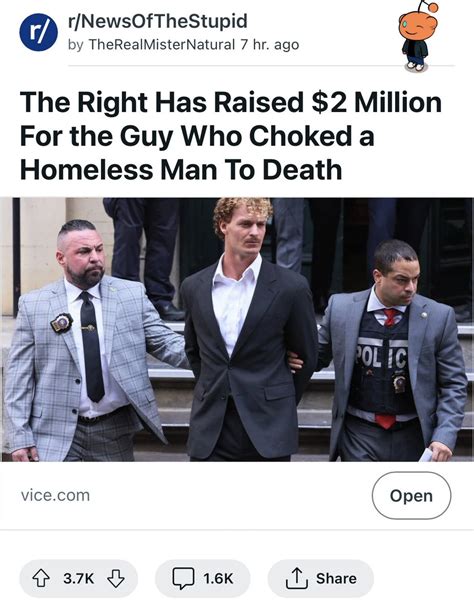This screenshot has width=474, height=614.
Task: Tap the orange Snoo avatar mascot
Action: (x=418, y=36)
